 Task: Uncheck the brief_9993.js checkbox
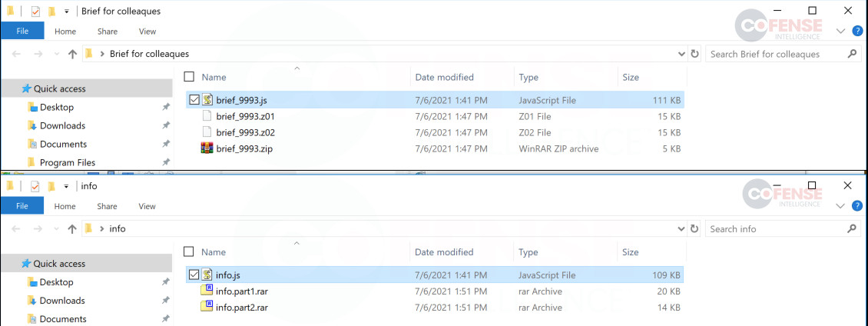[x=194, y=101]
